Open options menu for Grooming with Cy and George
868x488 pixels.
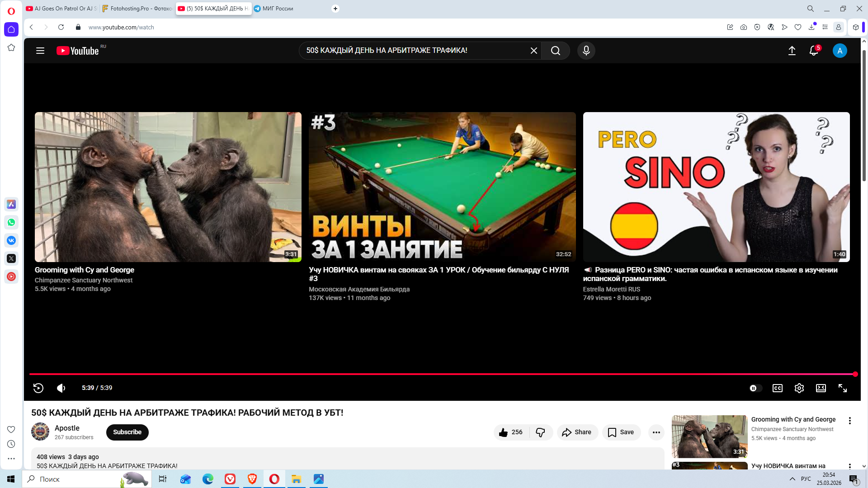click(849, 421)
